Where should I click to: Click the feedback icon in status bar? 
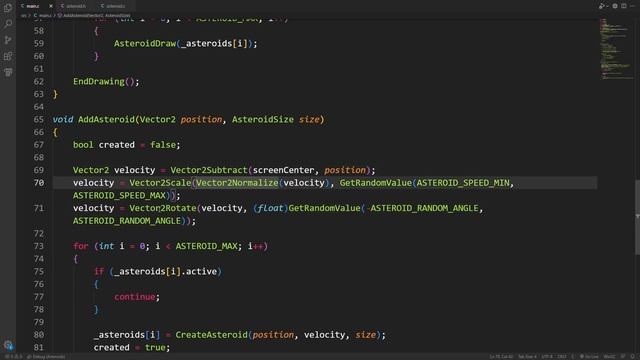point(623,357)
